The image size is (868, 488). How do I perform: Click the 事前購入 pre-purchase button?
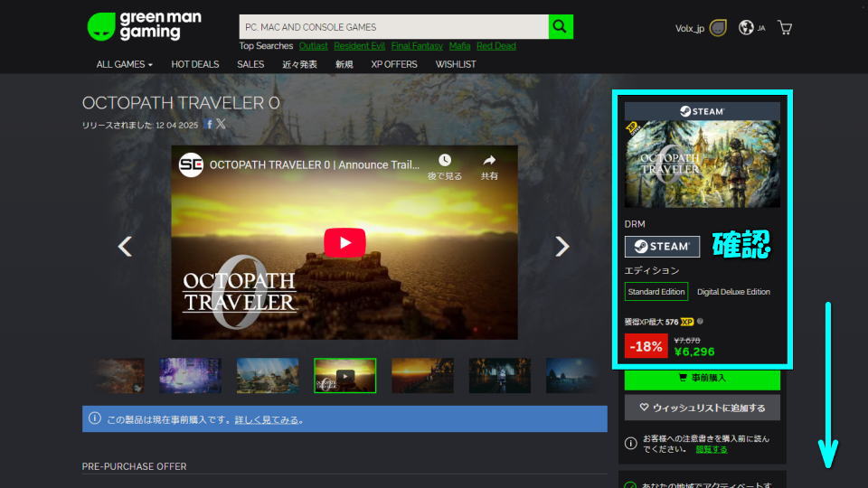tap(702, 379)
